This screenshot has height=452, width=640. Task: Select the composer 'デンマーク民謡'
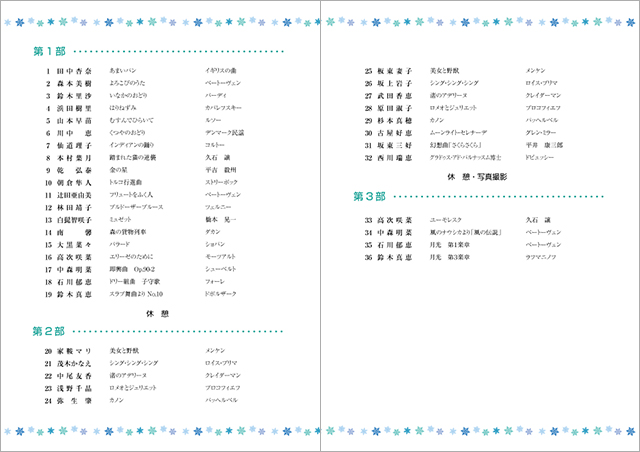224,133
